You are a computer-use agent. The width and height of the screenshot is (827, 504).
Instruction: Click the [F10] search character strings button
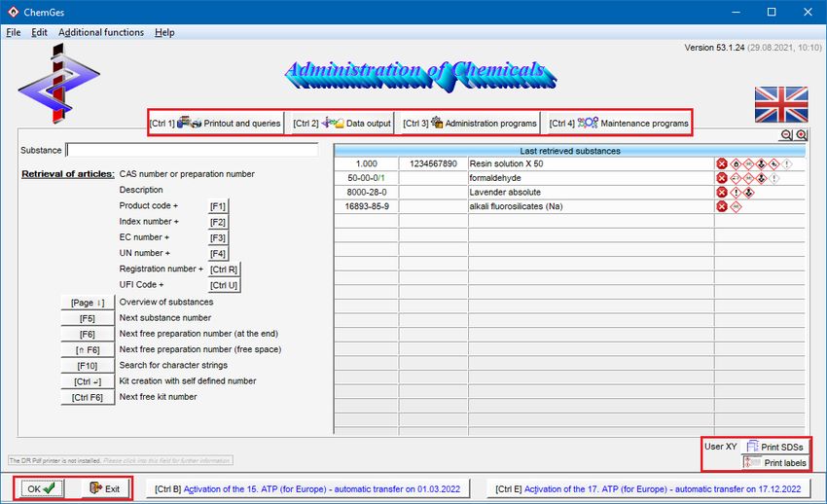88,366
